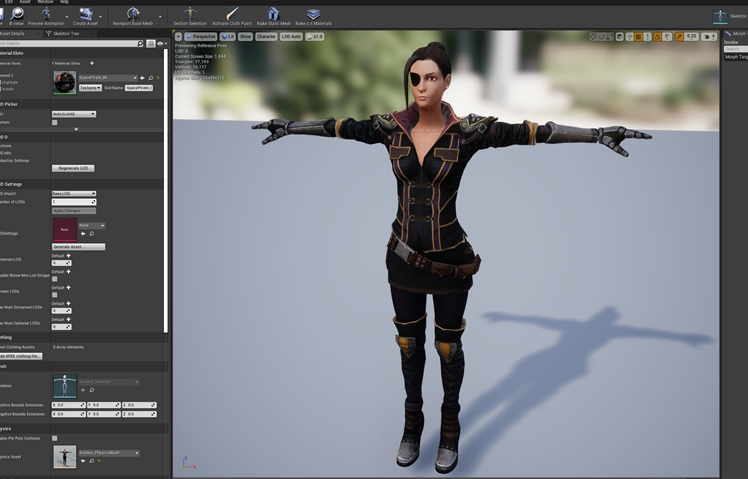Open the LODSettings None dropdown
Image resolution: width=748 pixels, height=479 pixels.
click(92, 225)
